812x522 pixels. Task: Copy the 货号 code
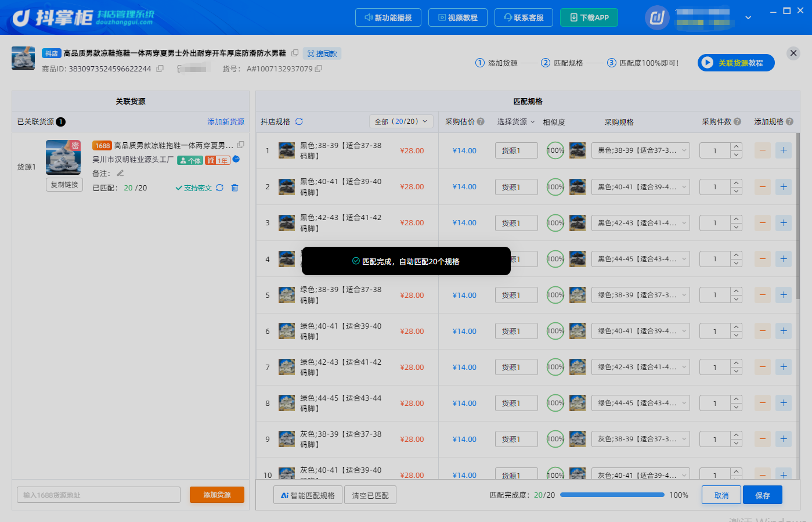(319, 69)
